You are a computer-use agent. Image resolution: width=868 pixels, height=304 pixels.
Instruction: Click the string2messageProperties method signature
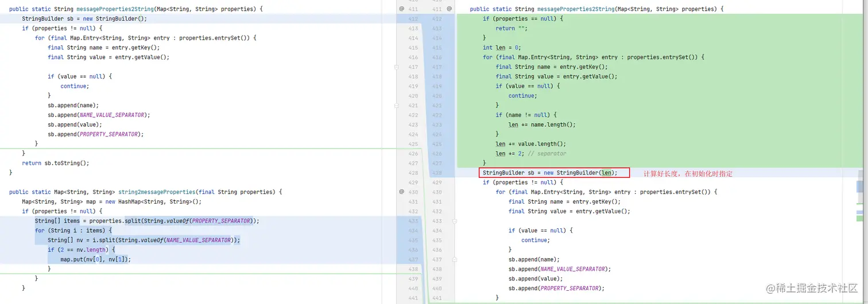[x=146, y=192]
